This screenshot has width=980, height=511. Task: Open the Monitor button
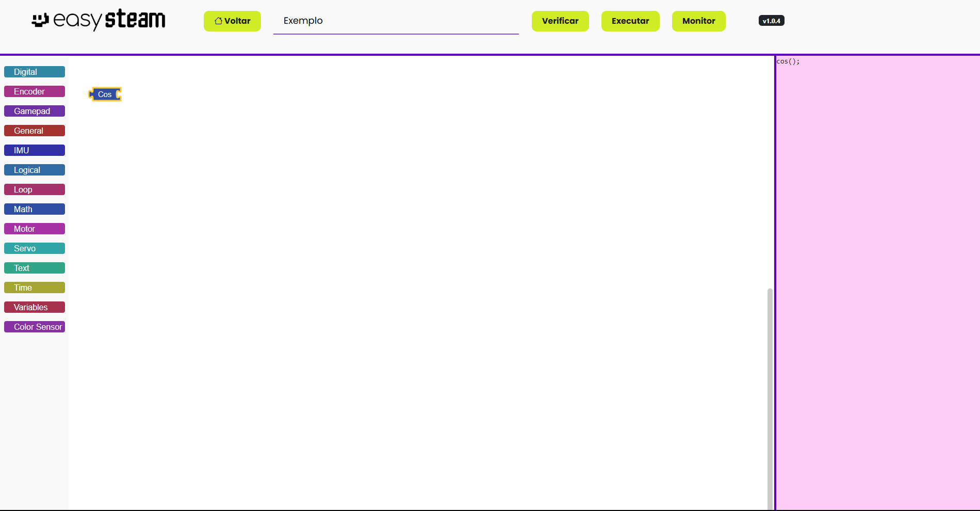coord(698,21)
